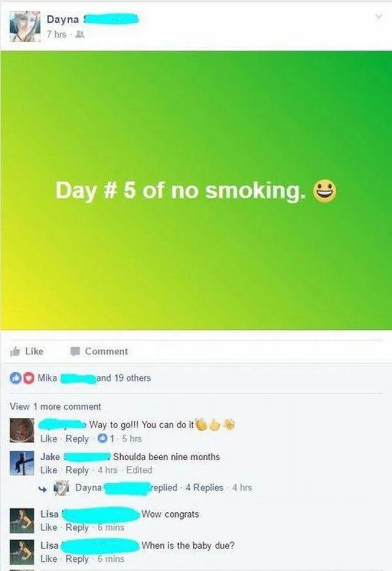The width and height of the screenshot is (392, 571).
Task: Click Dayna's profile picture on post
Action: tap(25, 26)
